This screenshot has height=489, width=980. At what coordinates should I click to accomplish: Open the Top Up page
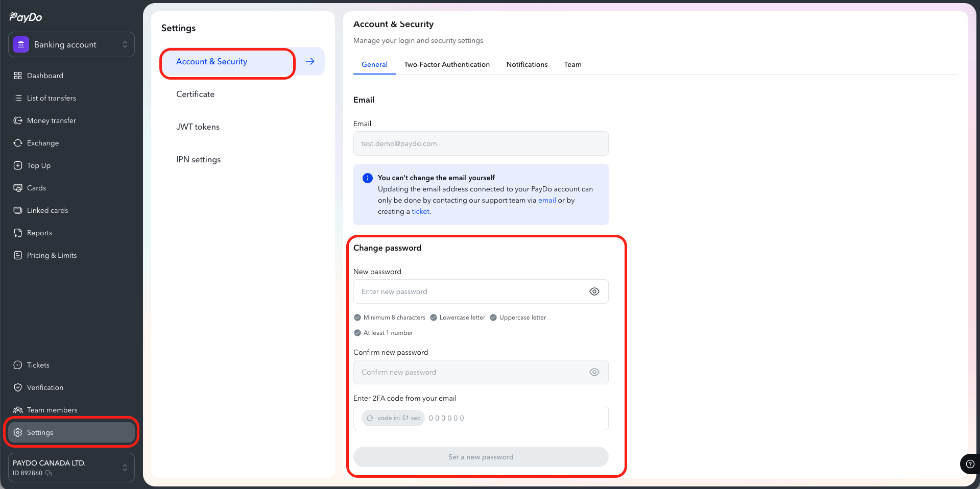(x=71, y=165)
